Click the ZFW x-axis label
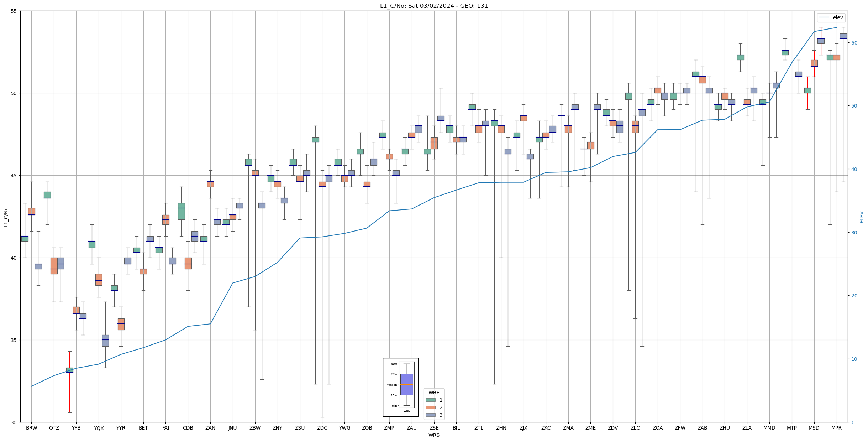 pos(680,428)
